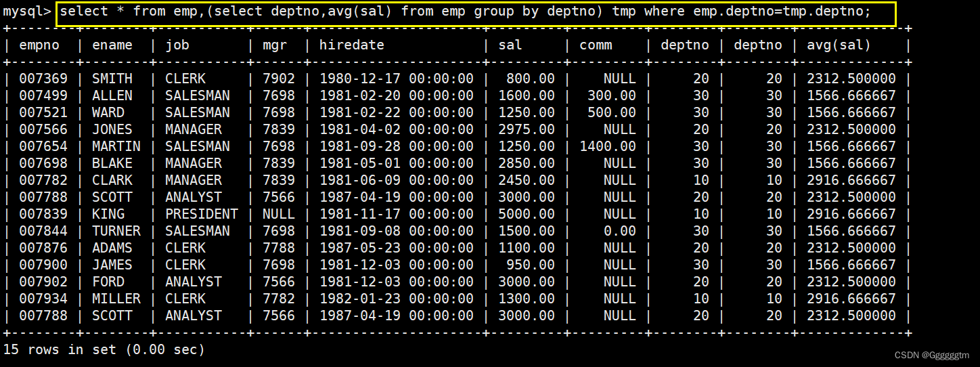This screenshot has height=367, width=980.
Task: Click hiredate 1981-04-02 00:00:00
Action: (x=397, y=129)
